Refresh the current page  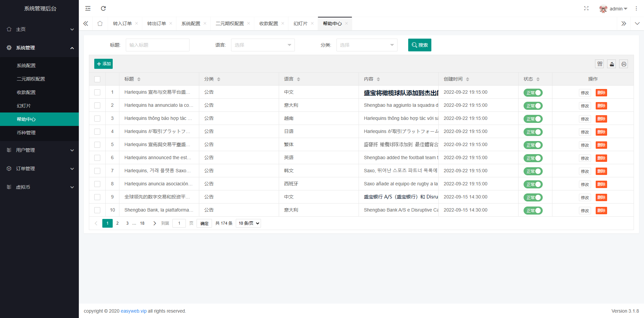tap(103, 8)
